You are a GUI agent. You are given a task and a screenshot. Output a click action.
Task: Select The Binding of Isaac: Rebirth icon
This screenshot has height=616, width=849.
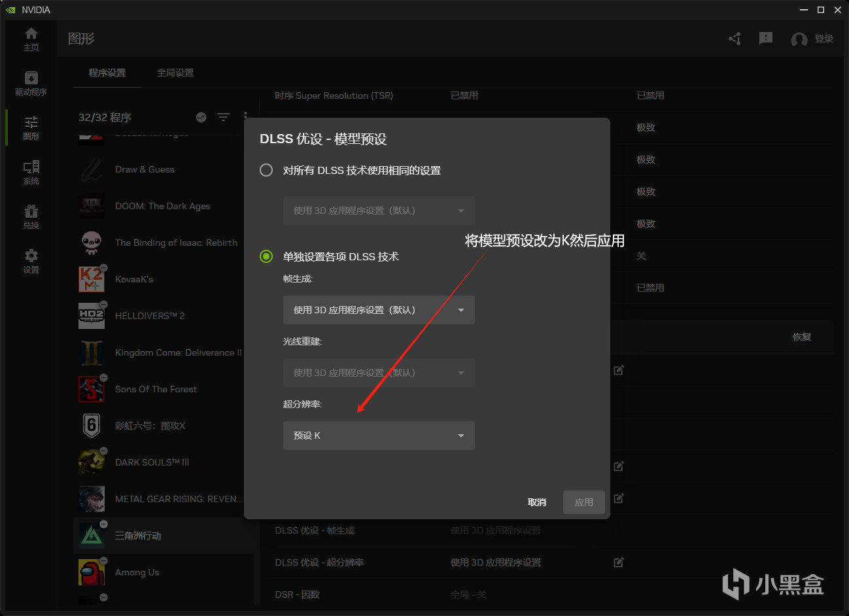92,243
